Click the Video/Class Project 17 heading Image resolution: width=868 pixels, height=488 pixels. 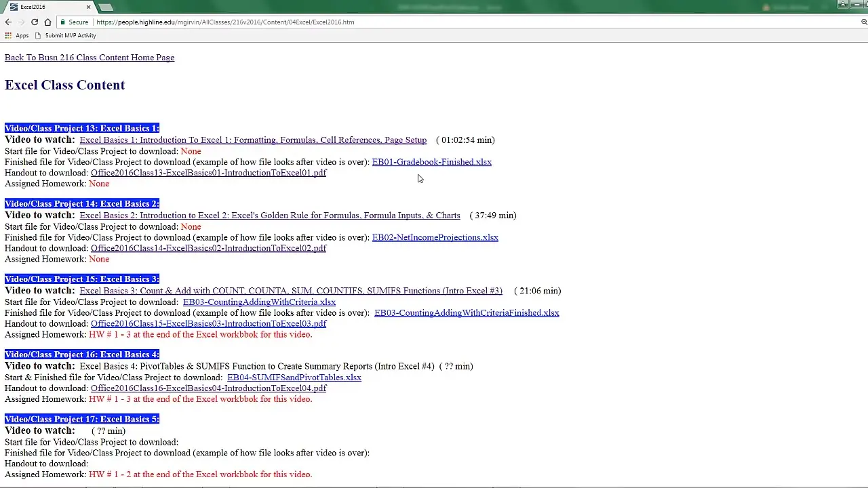tap(82, 419)
